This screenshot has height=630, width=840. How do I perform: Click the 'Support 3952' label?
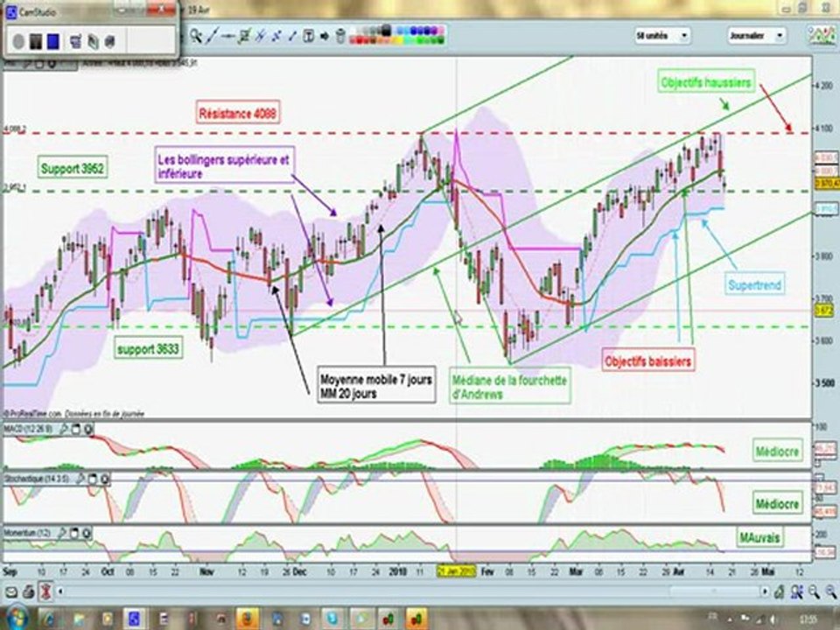tap(73, 168)
